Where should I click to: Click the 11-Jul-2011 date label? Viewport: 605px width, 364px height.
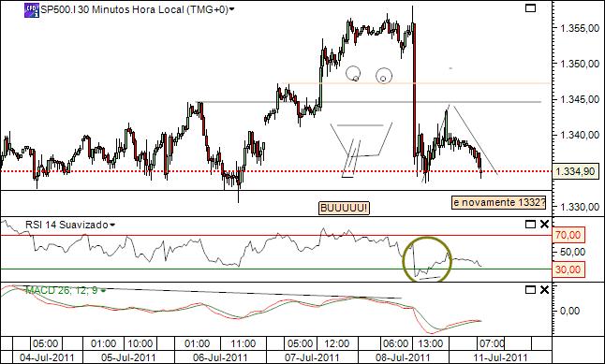[500, 357]
